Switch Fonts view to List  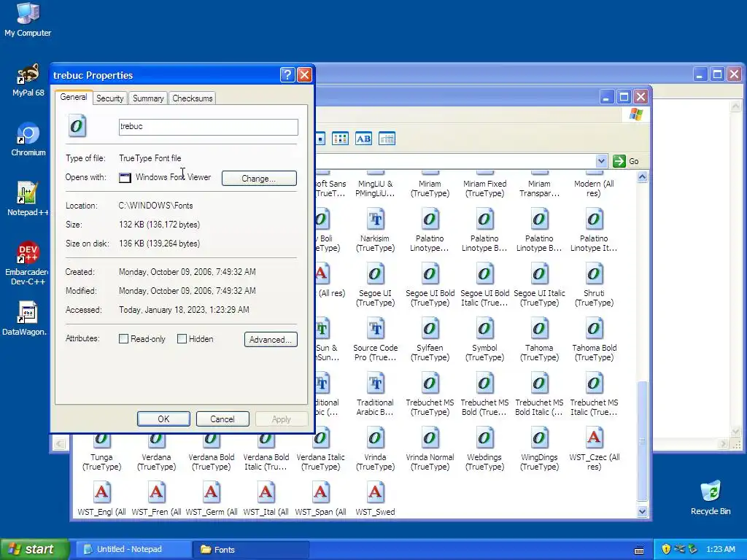(340, 139)
